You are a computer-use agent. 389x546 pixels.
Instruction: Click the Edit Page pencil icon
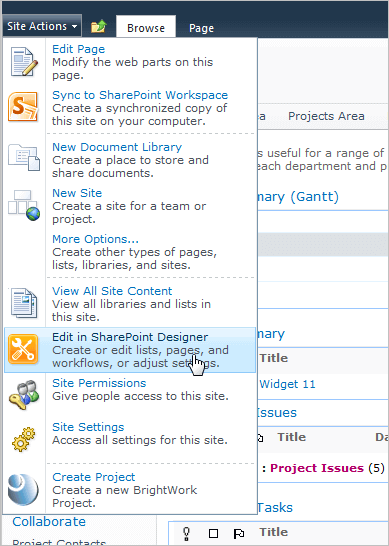point(24,62)
